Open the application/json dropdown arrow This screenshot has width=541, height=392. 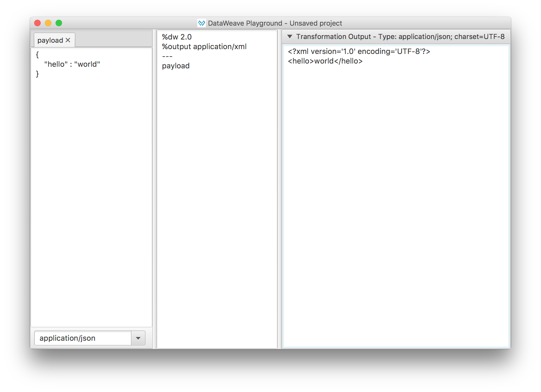point(138,338)
